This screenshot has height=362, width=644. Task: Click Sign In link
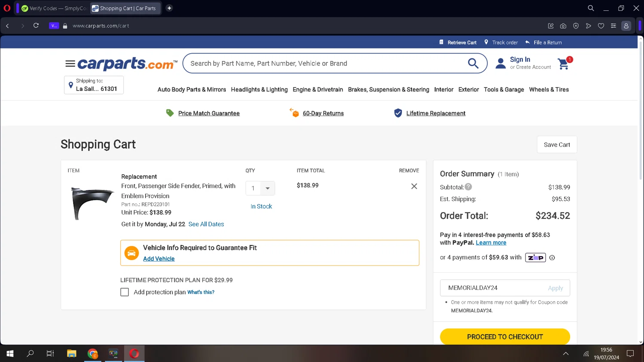coord(520,60)
